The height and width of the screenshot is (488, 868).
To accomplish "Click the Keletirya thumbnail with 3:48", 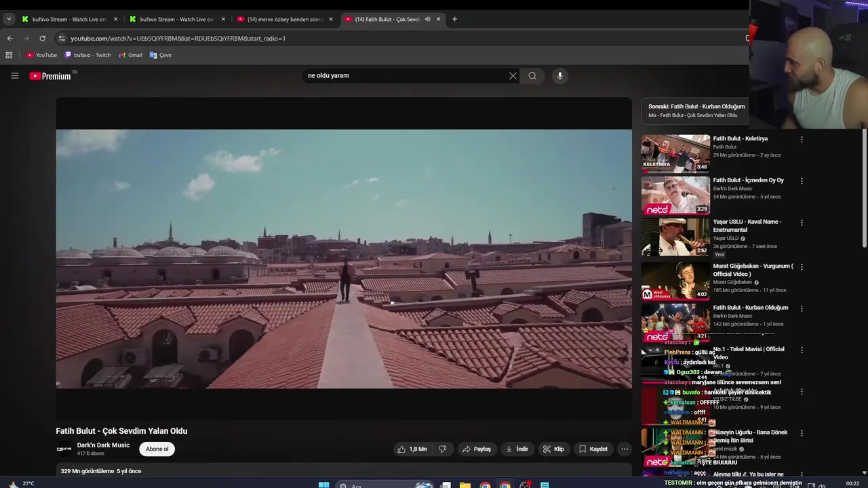I will pyautogui.click(x=675, y=153).
